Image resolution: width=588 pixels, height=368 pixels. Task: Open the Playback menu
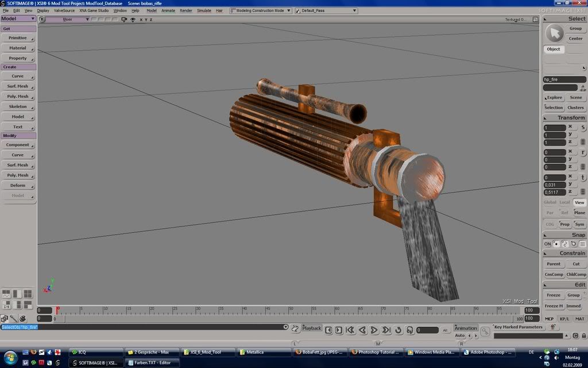312,328
